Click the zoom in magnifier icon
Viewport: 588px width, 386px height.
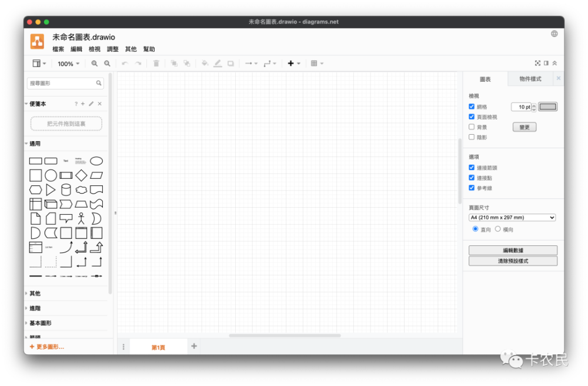click(x=95, y=64)
